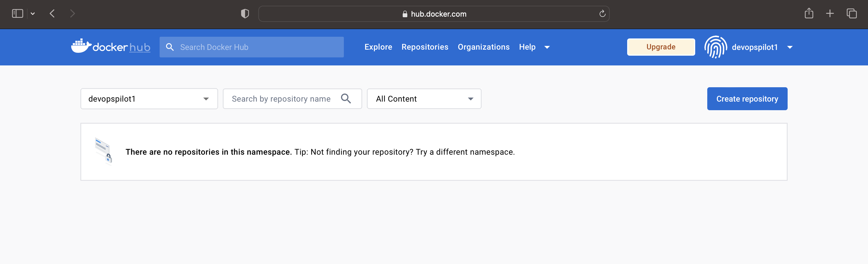868x264 pixels.
Task: Expand the Help dropdown arrow
Action: pyautogui.click(x=547, y=47)
